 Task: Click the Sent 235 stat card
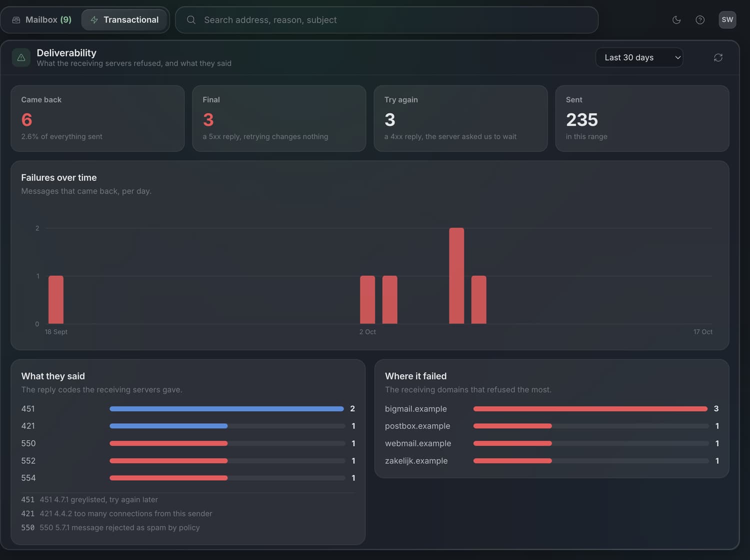point(642,118)
